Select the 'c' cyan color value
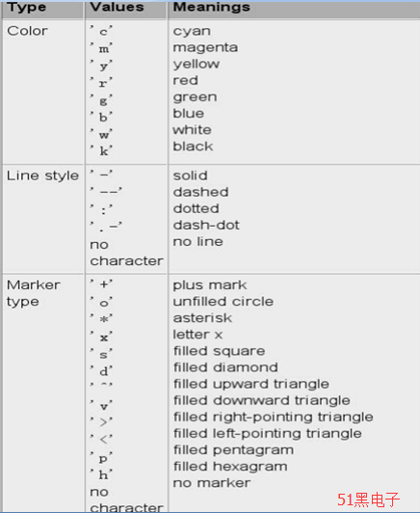Image resolution: width=420 pixels, height=513 pixels. (x=101, y=31)
